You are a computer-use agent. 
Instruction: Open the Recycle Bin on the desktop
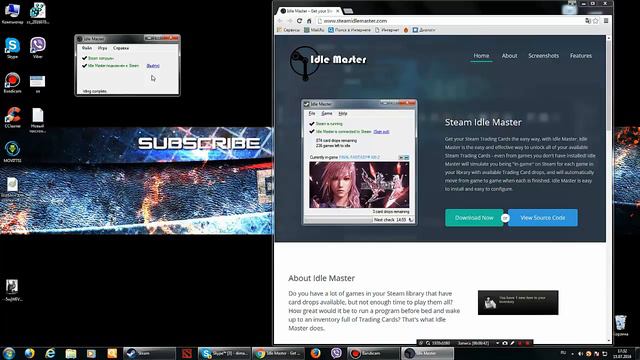[621, 325]
